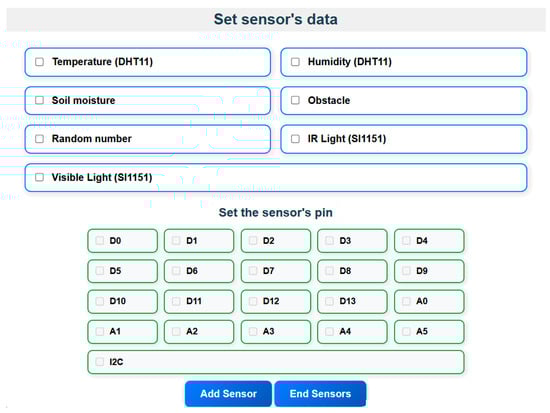
Task: Click the Add Sensor button
Action: point(228,394)
